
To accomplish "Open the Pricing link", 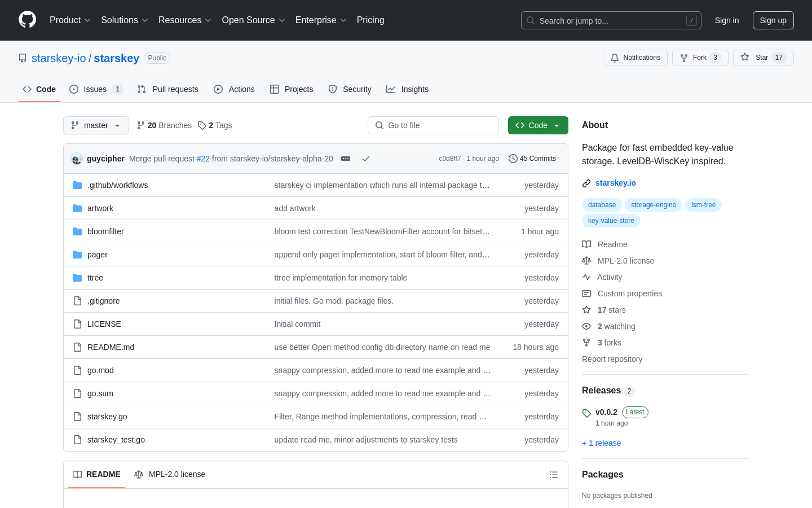I will [370, 20].
